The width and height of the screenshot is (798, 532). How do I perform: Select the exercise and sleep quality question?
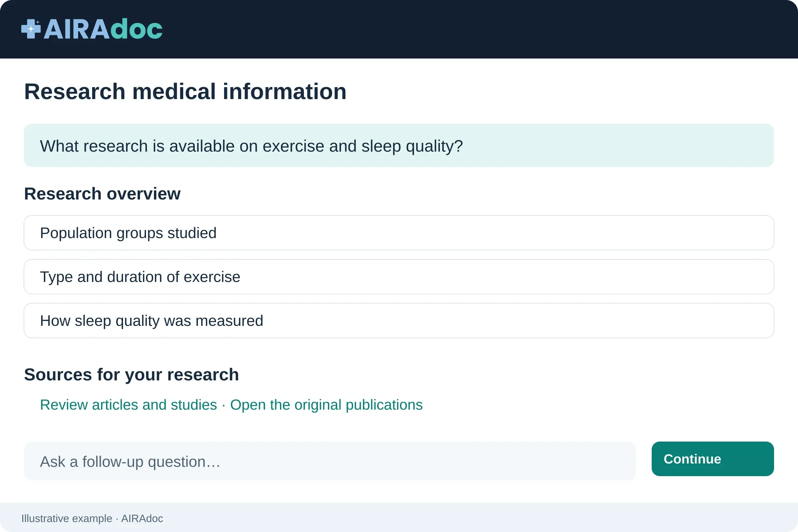click(x=399, y=145)
